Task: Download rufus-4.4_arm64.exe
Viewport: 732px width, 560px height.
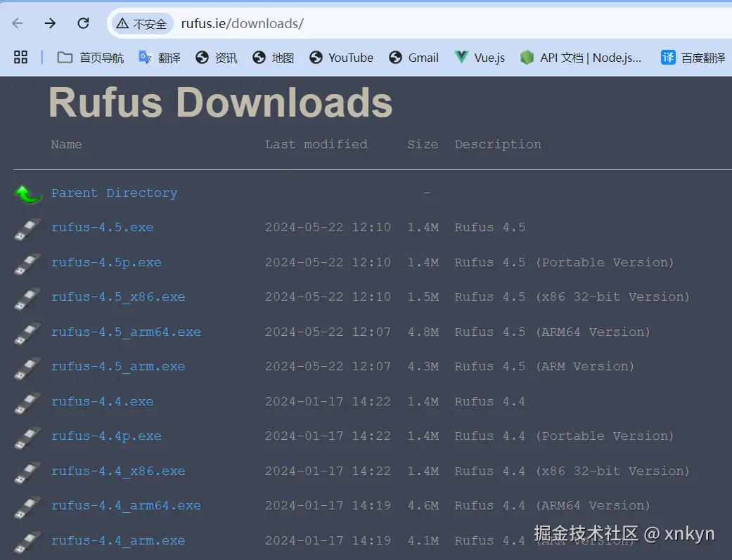Action: [x=126, y=506]
